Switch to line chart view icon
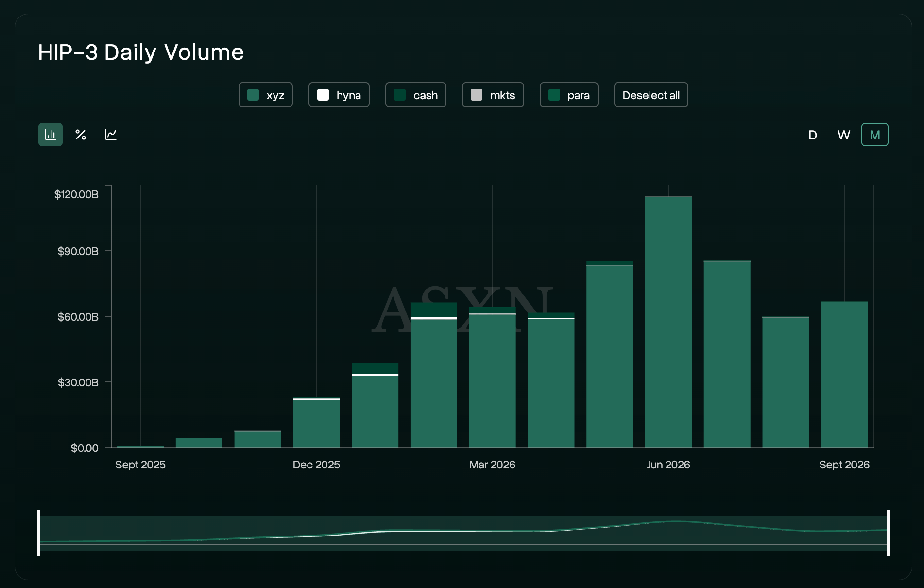The height and width of the screenshot is (588, 924). pyautogui.click(x=111, y=135)
